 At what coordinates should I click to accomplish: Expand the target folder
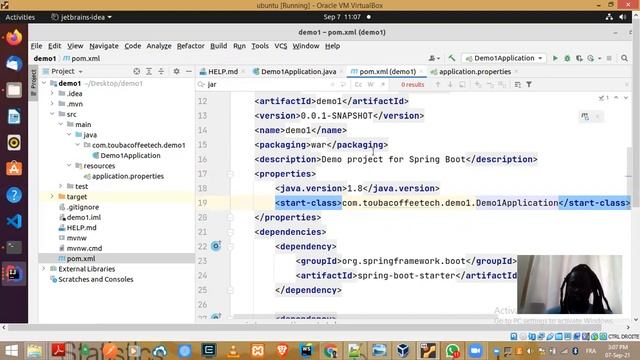tap(52, 196)
